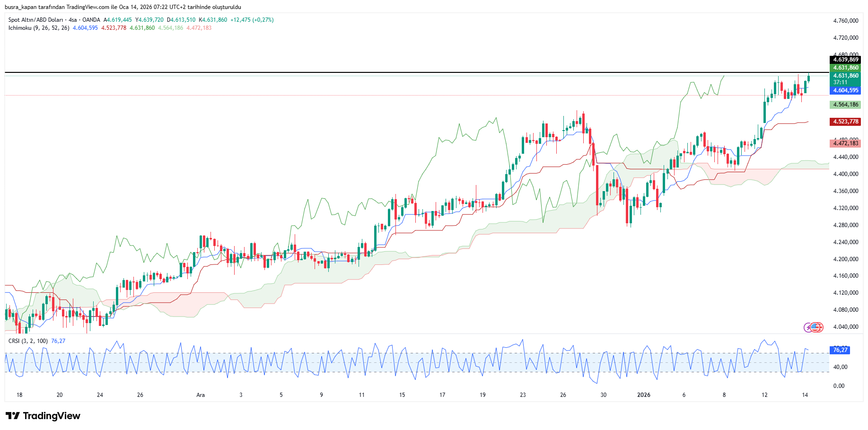Viewport: 868px width, 430px height.
Task: Click the TradingView logo at bottom left
Action: coord(43,416)
